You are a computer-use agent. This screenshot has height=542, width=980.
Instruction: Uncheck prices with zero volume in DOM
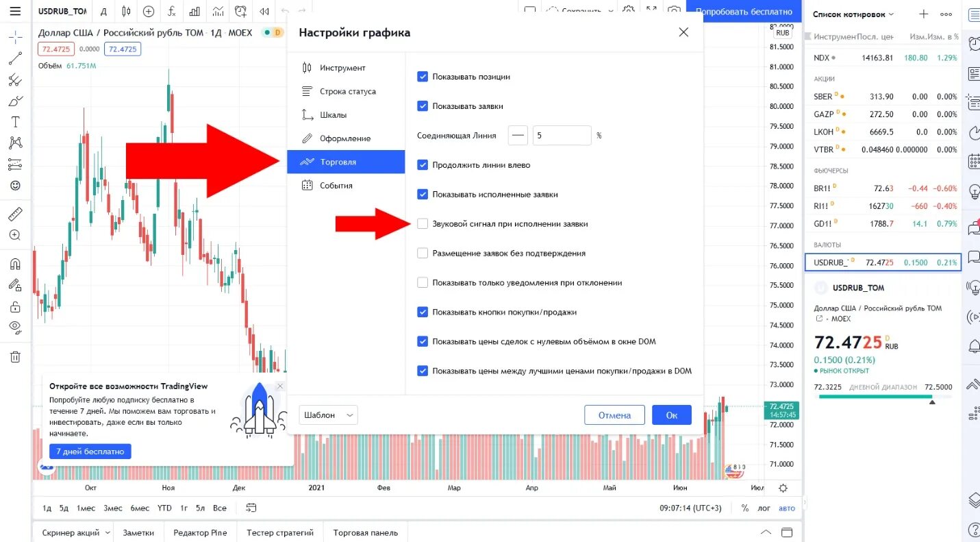coord(423,341)
